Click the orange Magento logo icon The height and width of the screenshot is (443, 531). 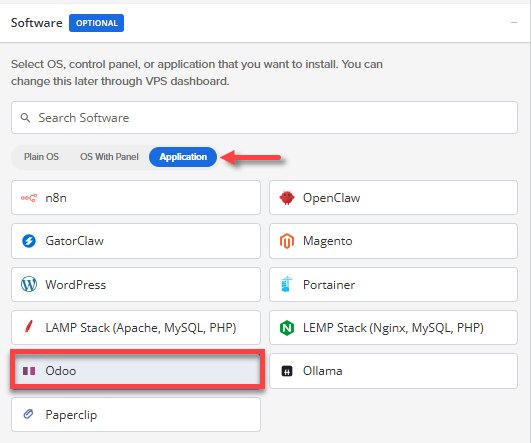pyautogui.click(x=287, y=241)
